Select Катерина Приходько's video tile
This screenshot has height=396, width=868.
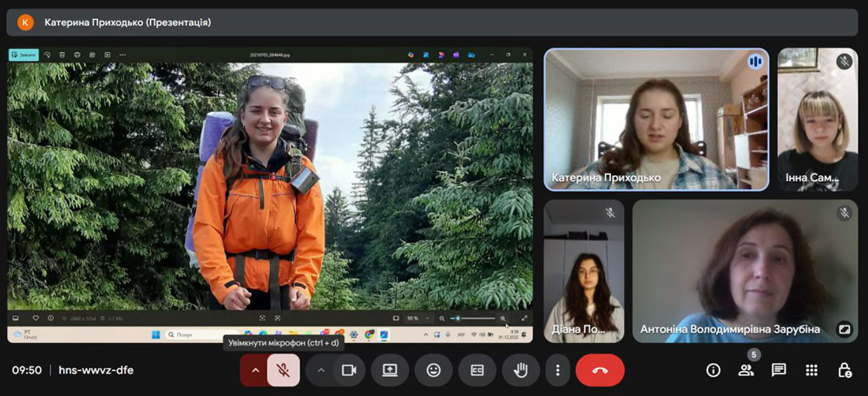pyautogui.click(x=656, y=119)
